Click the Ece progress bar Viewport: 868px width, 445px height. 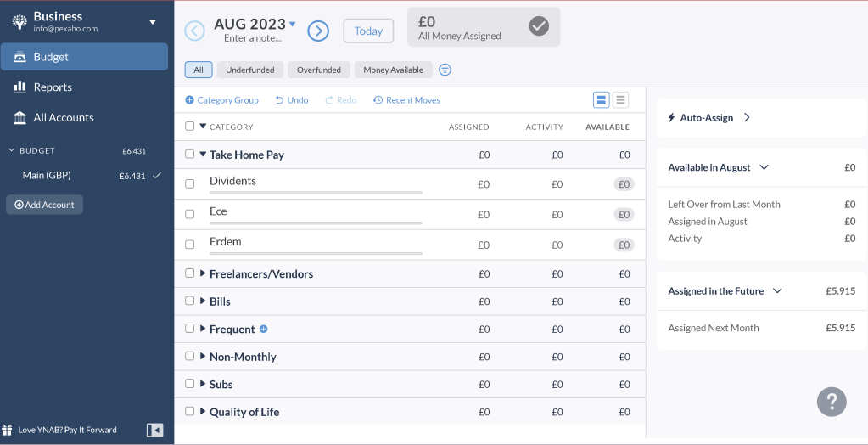[x=316, y=223]
